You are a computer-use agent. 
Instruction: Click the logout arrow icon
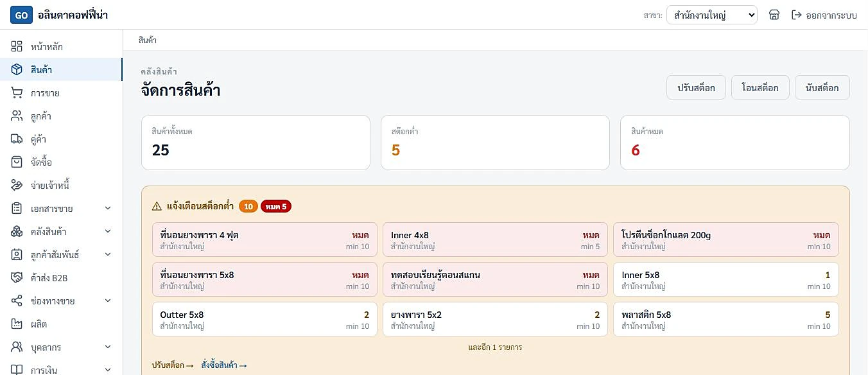(x=797, y=15)
